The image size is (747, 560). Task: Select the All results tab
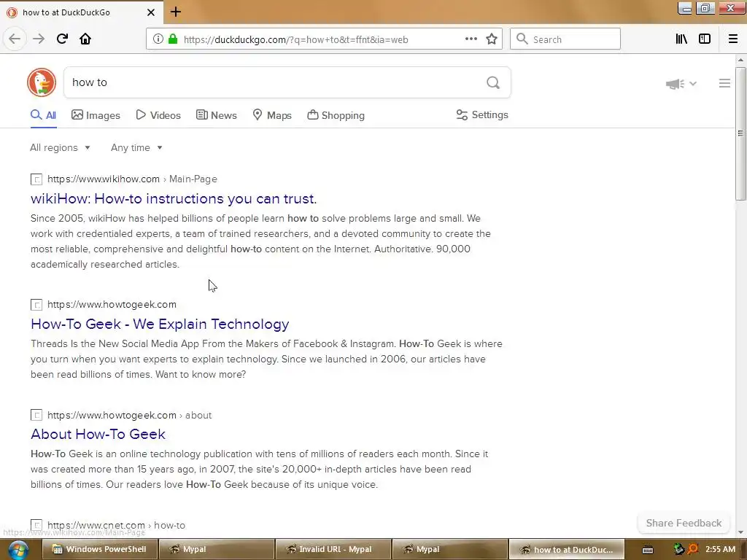[x=43, y=115]
